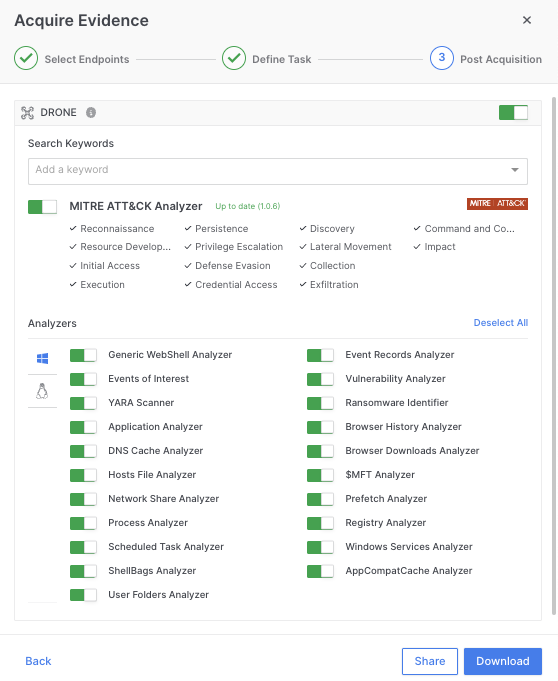This screenshot has height=681, width=558.
Task: Click the Download button
Action: pos(502,661)
